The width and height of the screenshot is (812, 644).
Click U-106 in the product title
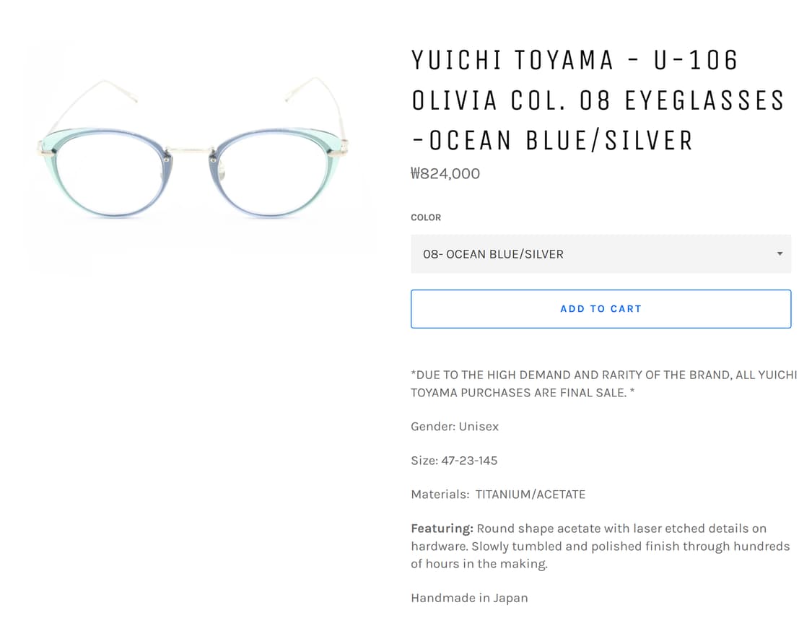click(x=696, y=61)
